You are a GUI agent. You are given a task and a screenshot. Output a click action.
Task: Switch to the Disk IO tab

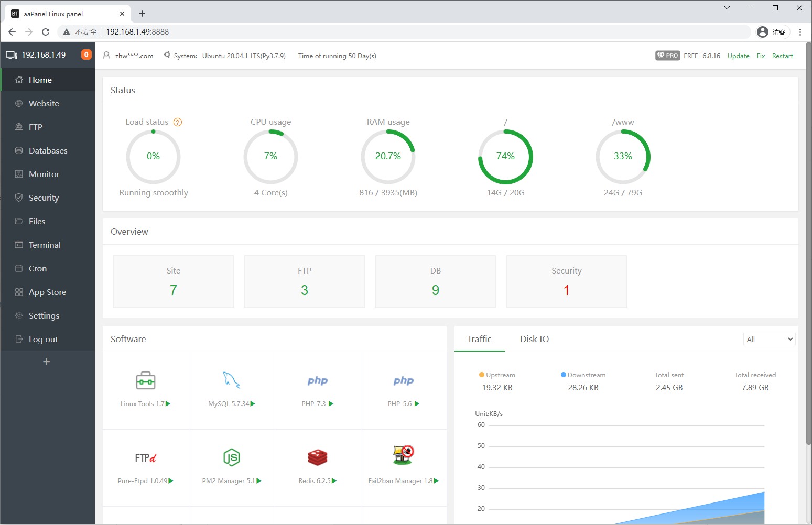[x=534, y=339]
